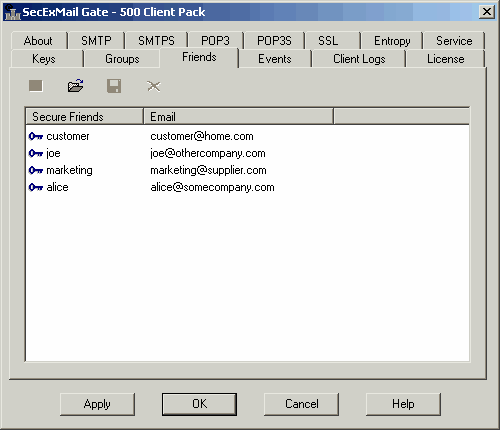
Task: Click the key icon beside alice
Action: coord(36,187)
